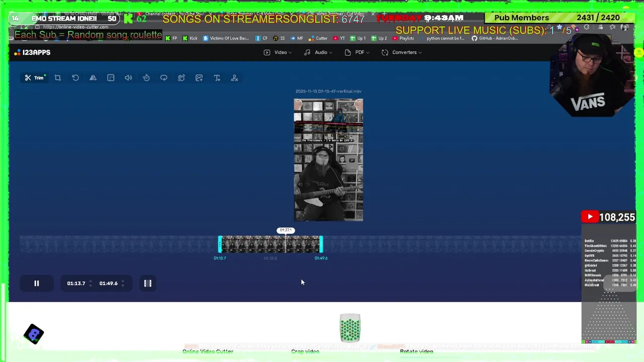Open the Add image tool
The image size is (644, 362).
click(x=199, y=78)
